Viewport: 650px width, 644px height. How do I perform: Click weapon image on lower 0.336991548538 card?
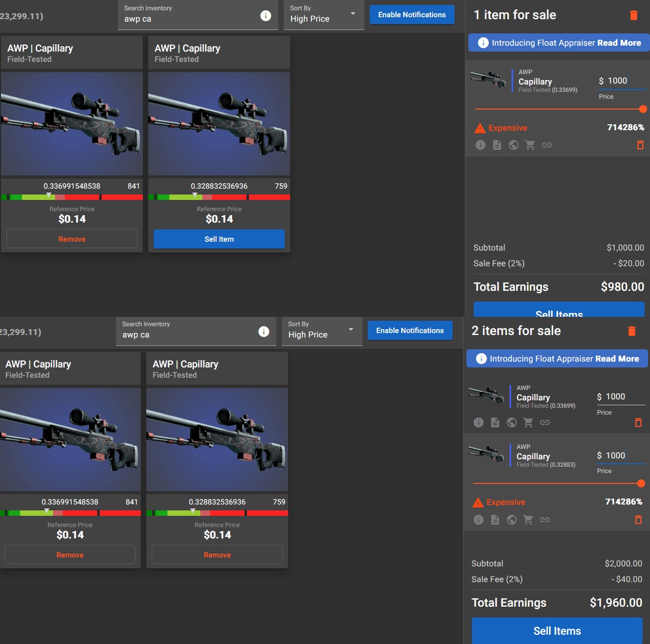point(70,440)
